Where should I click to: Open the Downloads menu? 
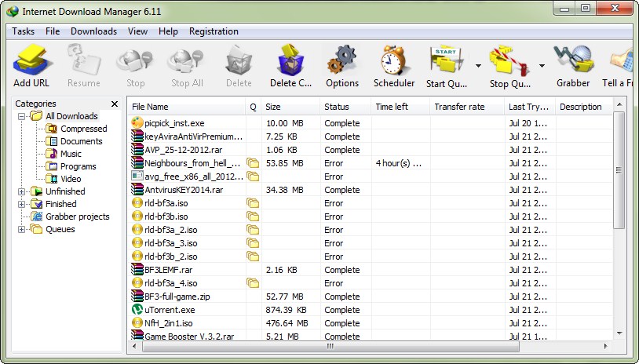[x=93, y=31]
